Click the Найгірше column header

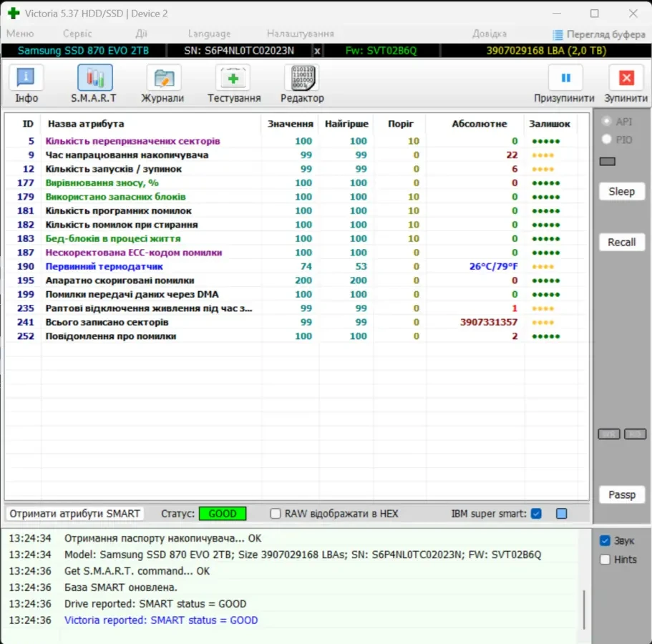click(x=346, y=124)
